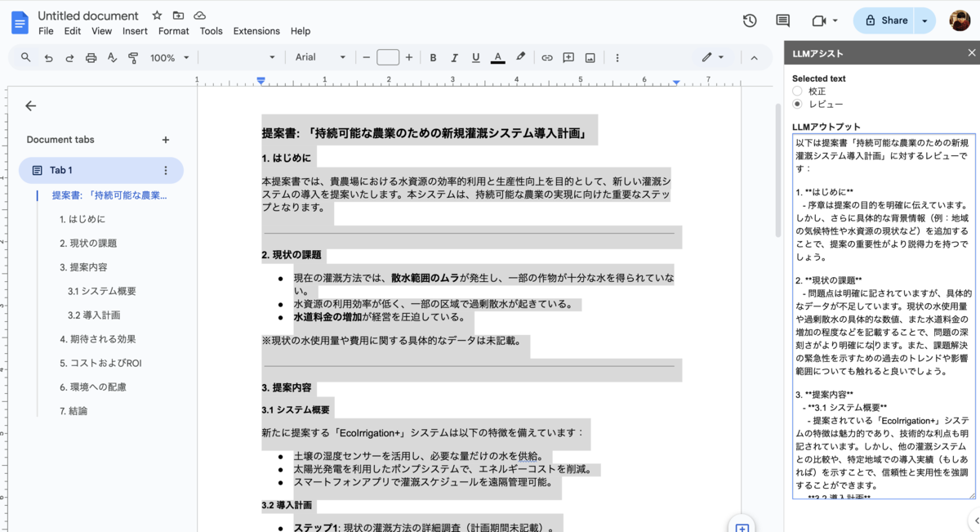Rename the Untitled document title
The height and width of the screenshot is (532, 980).
pyautogui.click(x=88, y=16)
